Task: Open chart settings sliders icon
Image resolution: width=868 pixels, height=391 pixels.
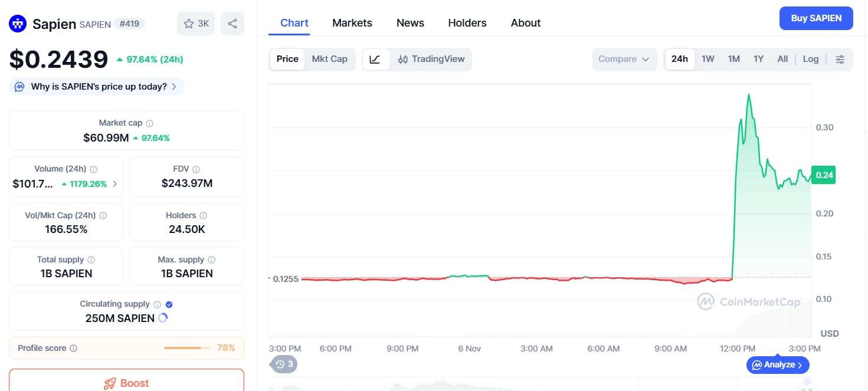Action: (x=840, y=59)
